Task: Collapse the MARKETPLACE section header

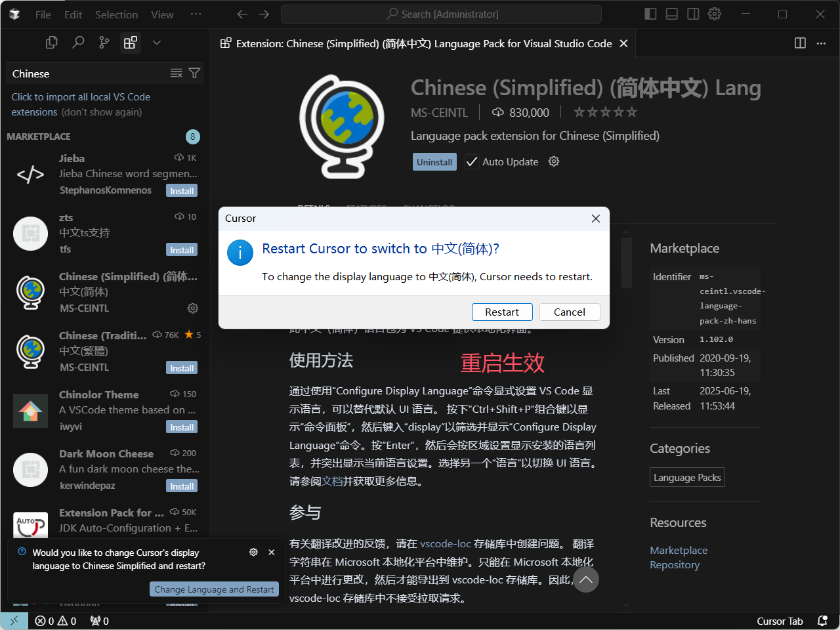Action: (x=104, y=136)
